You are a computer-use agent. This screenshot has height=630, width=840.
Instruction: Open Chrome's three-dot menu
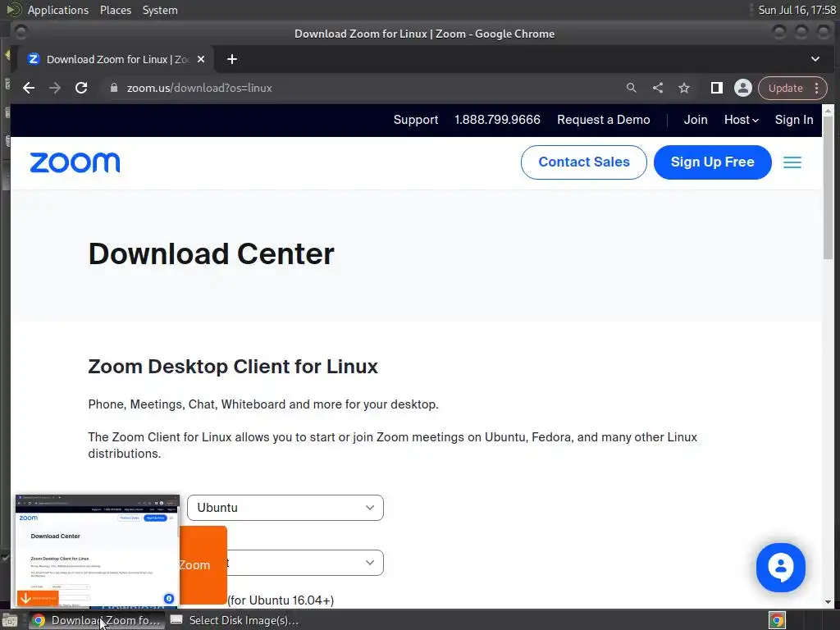coord(816,88)
